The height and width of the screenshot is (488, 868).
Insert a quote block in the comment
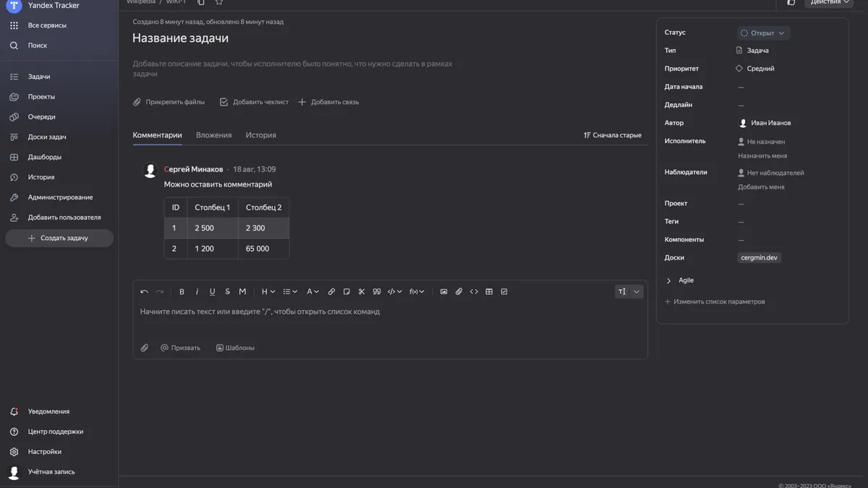point(377,291)
